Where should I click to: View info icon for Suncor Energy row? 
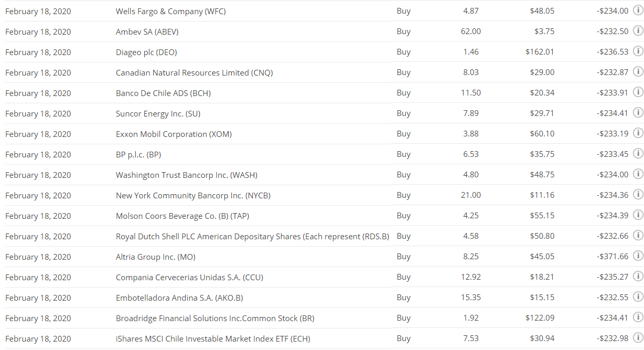click(638, 112)
